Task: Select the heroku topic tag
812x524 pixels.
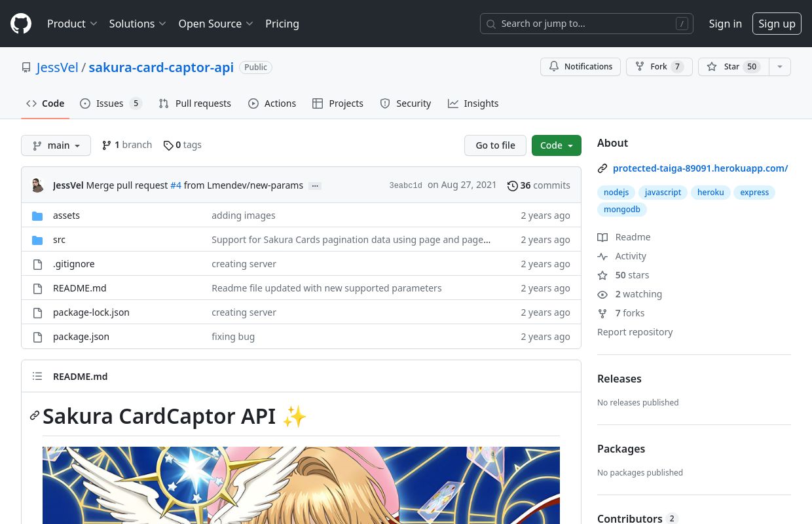Action: pyautogui.click(x=710, y=193)
